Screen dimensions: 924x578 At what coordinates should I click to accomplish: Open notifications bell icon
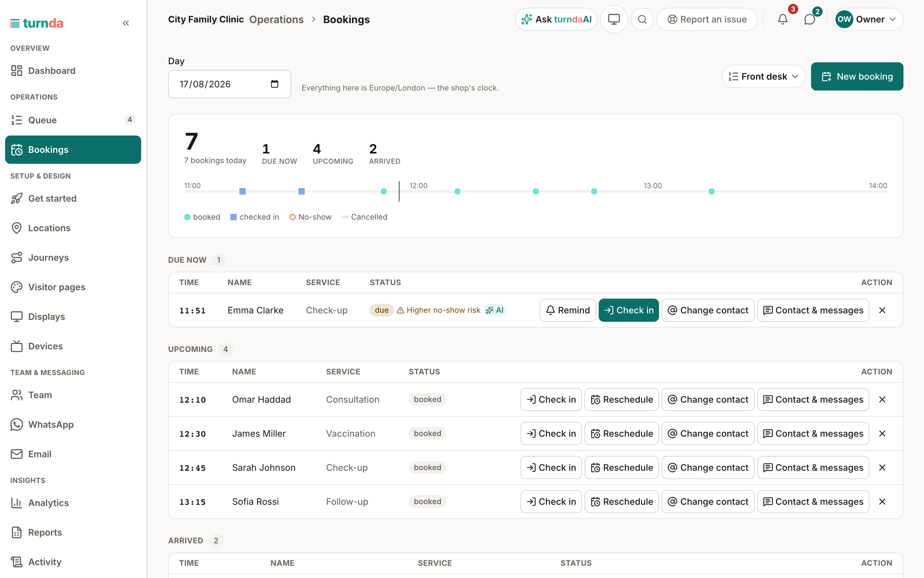(783, 19)
